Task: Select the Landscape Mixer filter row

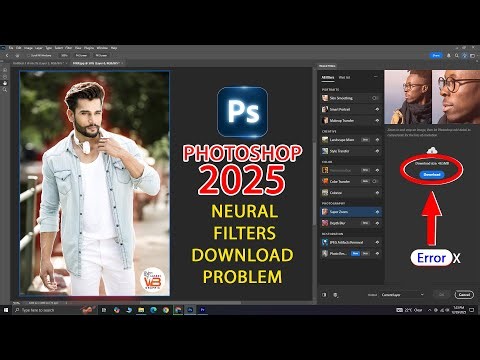Action: click(x=351, y=140)
